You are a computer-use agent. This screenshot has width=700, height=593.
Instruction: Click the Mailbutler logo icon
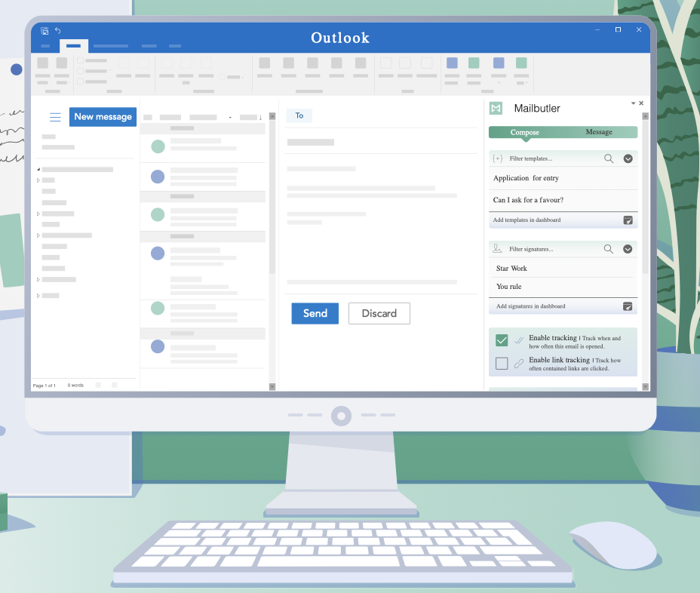[496, 109]
